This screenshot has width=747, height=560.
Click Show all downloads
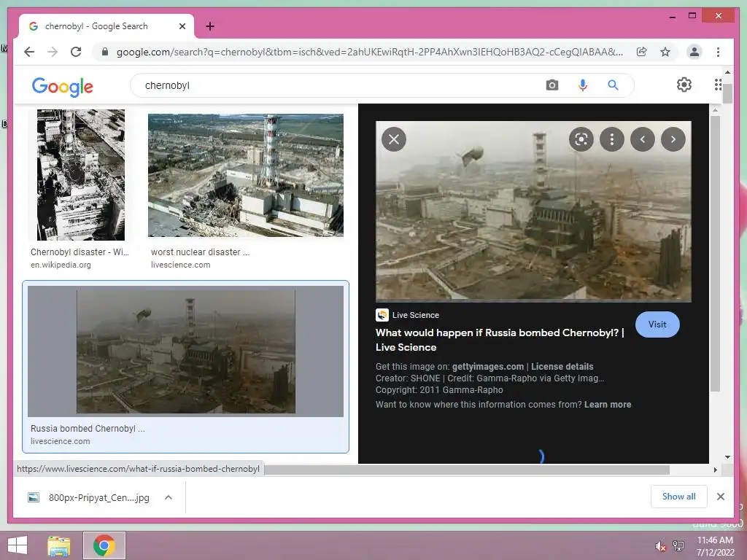[679, 497]
